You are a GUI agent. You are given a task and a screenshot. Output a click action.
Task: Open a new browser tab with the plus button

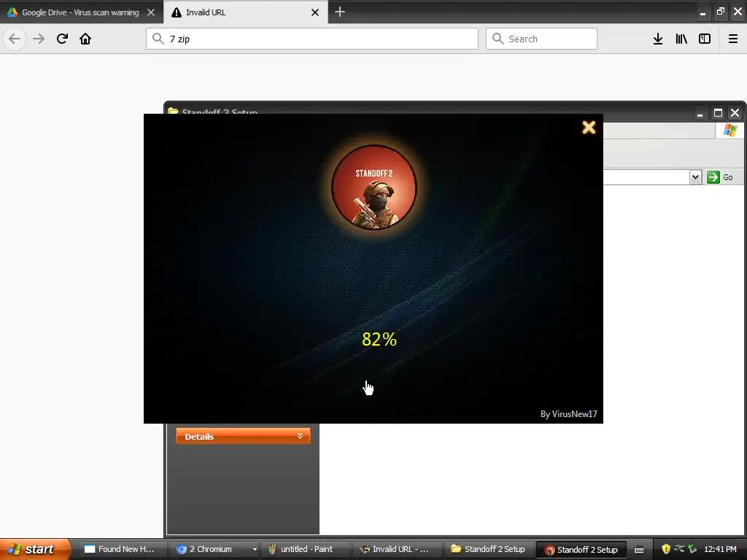point(340,12)
